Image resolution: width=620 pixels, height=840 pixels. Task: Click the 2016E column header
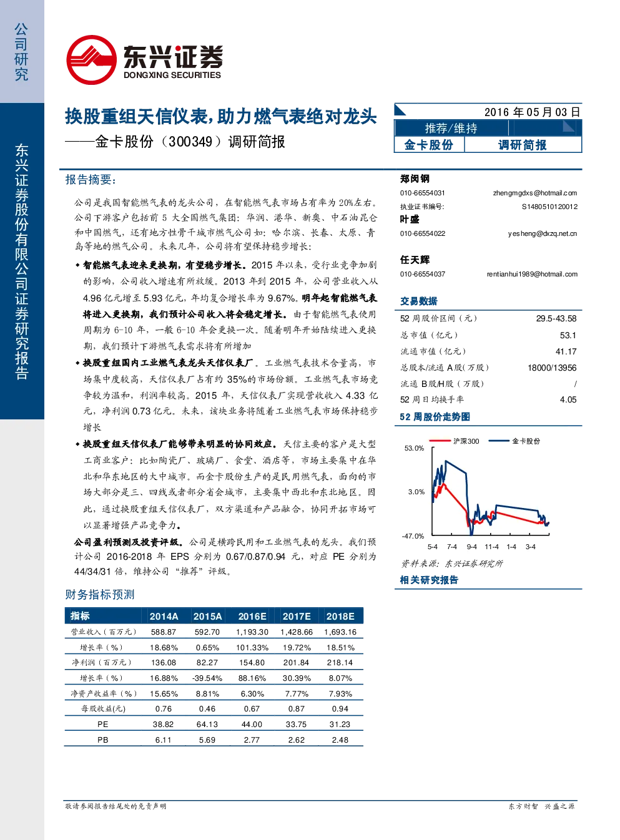point(252,616)
